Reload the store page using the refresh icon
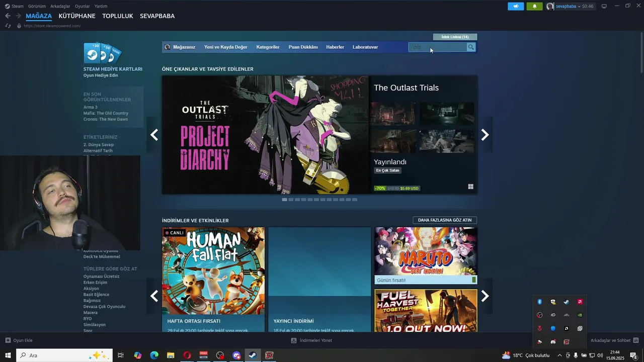 (8, 26)
